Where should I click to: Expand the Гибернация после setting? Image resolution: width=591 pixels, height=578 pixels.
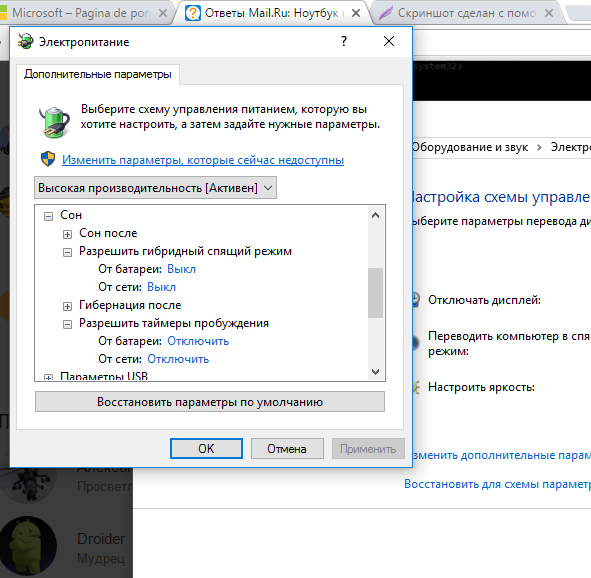click(x=67, y=306)
